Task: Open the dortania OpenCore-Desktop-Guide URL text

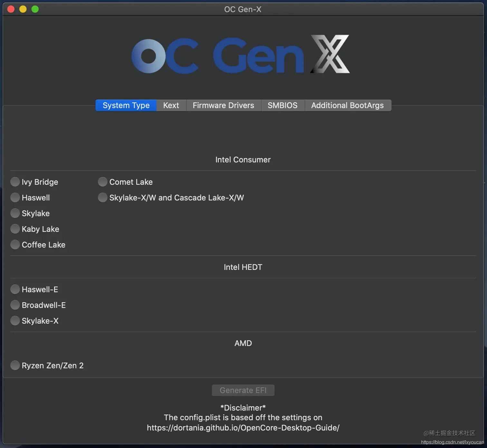Action: (x=243, y=428)
